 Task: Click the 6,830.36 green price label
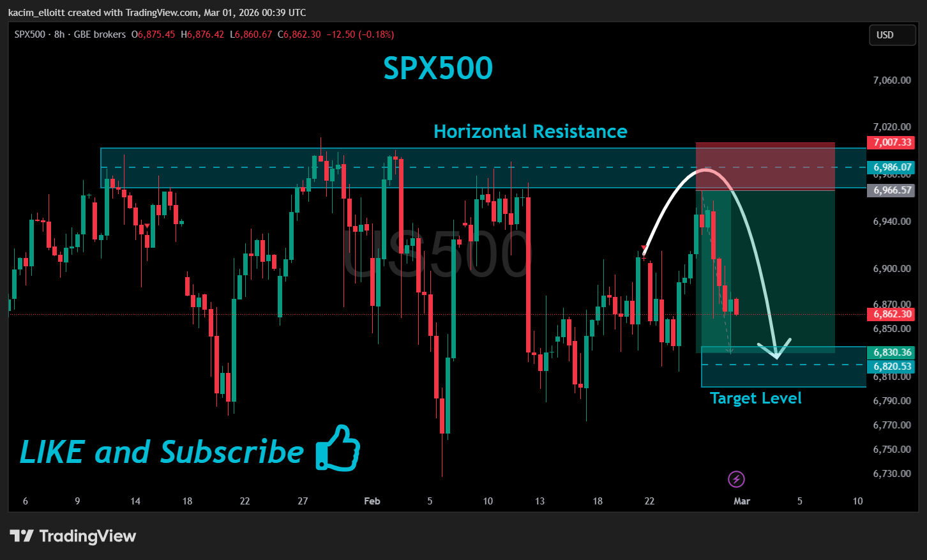click(x=891, y=352)
